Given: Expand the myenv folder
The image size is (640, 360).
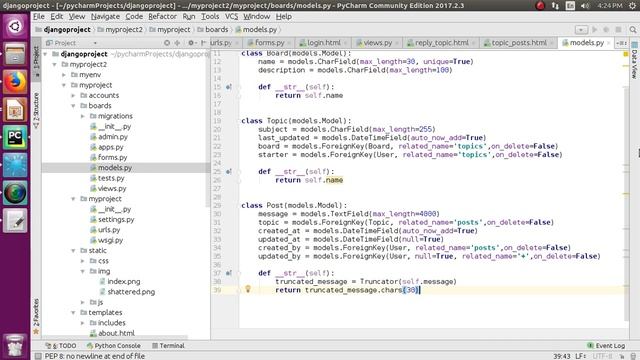Looking at the screenshot, I should (x=64, y=75).
